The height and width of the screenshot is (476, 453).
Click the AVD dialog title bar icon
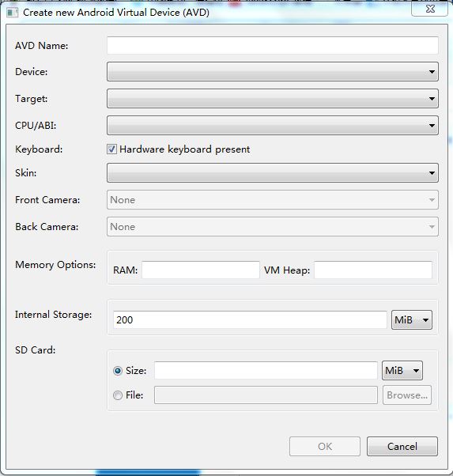tap(13, 13)
